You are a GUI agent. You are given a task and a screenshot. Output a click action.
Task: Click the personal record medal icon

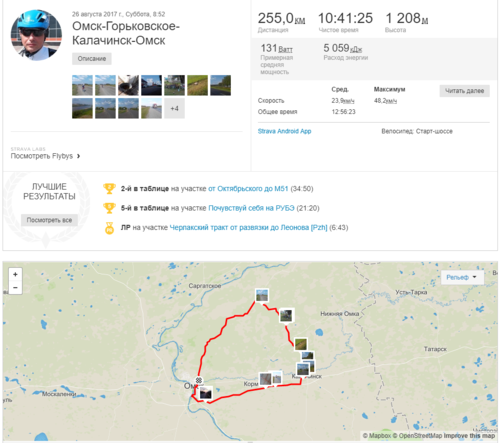click(x=109, y=228)
